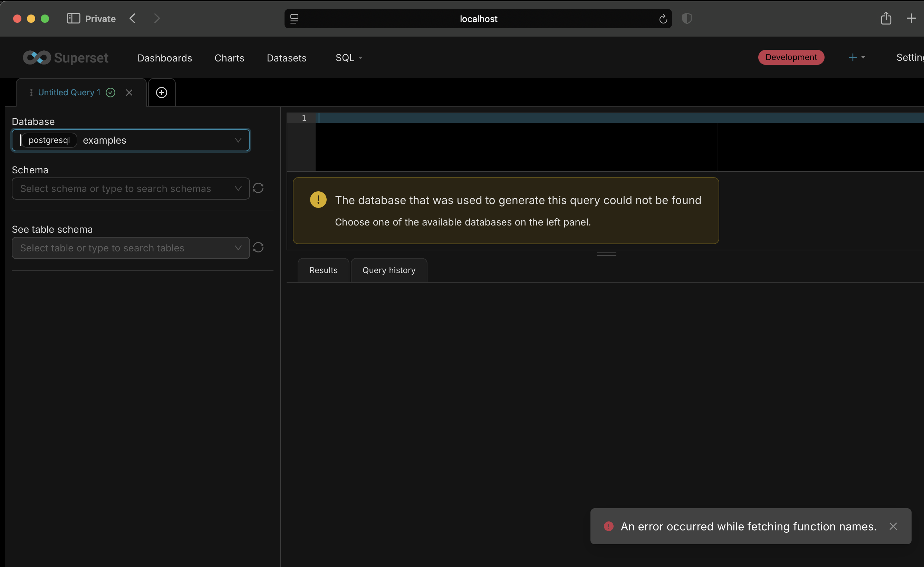Click the Development environment badge
924x567 pixels.
pos(791,57)
